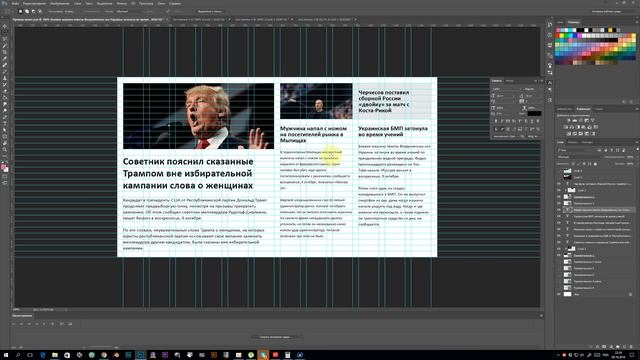The width and height of the screenshot is (640, 360).
Task: Click Выделение и маска button
Action: (210, 11)
